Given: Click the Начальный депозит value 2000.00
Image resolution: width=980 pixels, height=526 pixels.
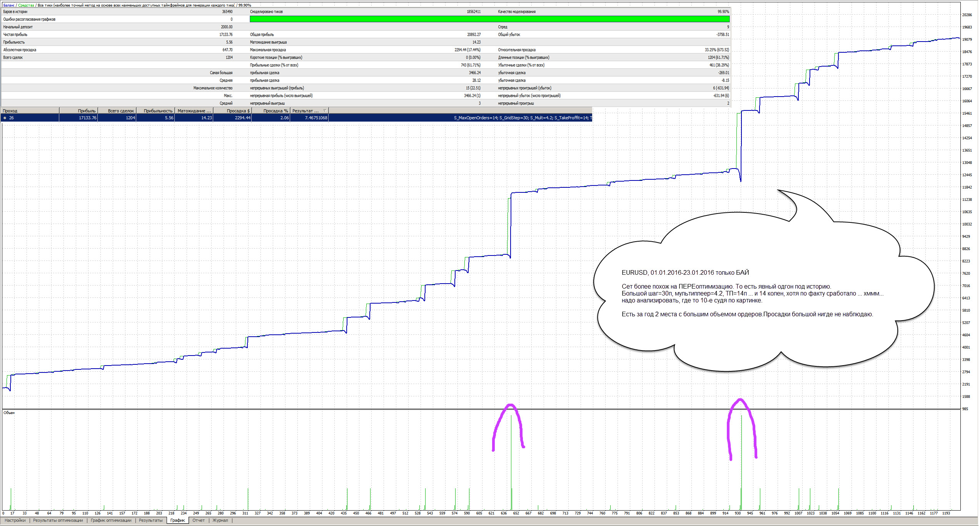Looking at the screenshot, I should 227,27.
